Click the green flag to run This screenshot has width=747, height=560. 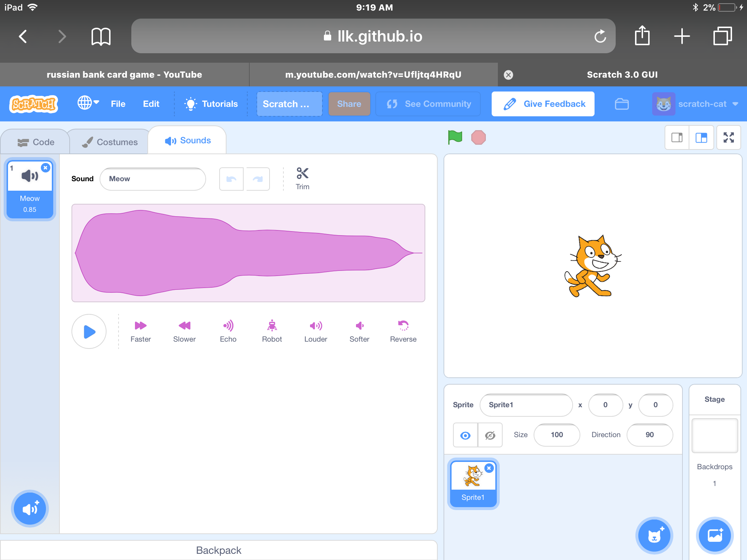pos(455,137)
